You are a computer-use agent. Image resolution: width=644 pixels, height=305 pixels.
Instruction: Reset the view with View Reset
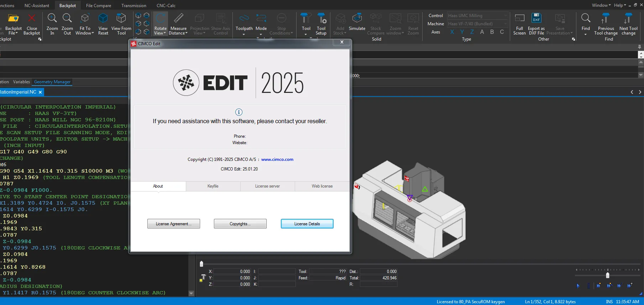103,23
